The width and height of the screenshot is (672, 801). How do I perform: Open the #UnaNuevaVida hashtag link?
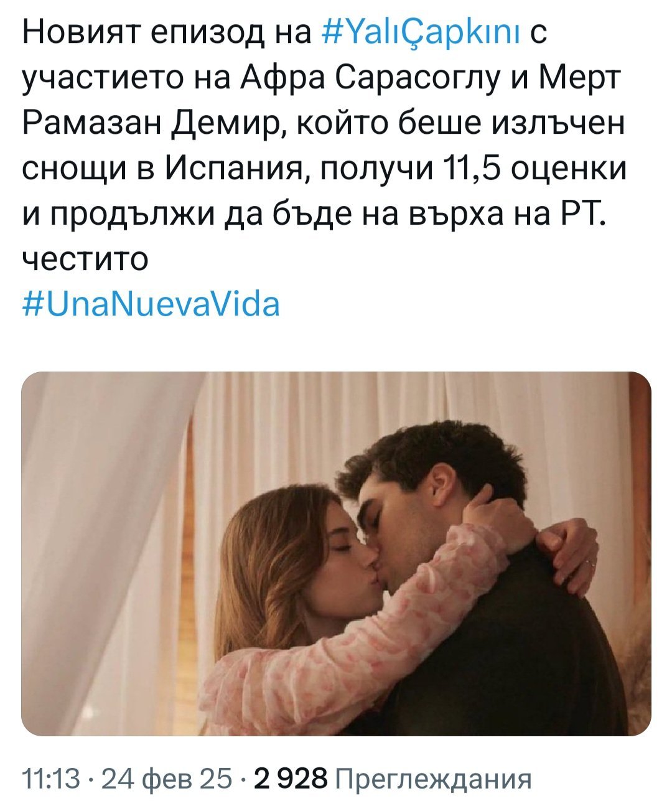point(151,304)
